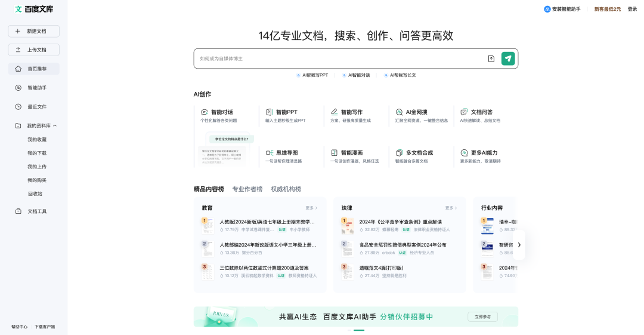The width and height of the screenshot is (644, 335).
Task: Click the 新建文档 button
Action: [33, 31]
